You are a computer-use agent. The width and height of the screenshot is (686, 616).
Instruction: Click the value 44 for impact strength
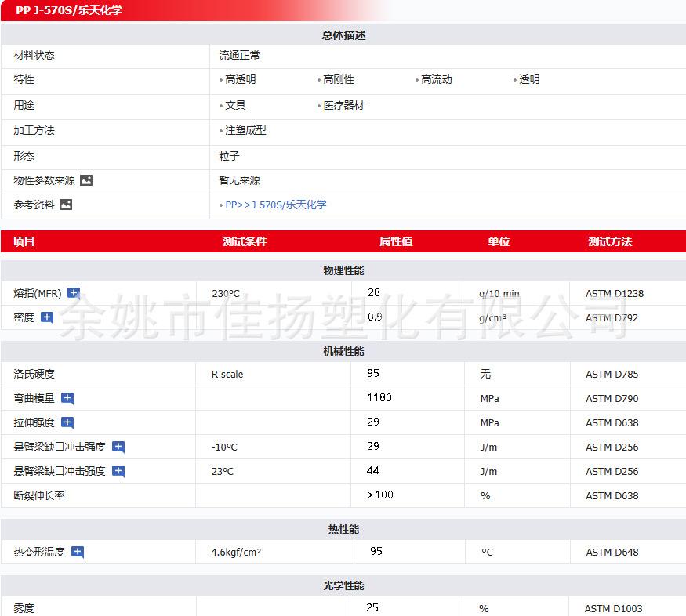[372, 470]
